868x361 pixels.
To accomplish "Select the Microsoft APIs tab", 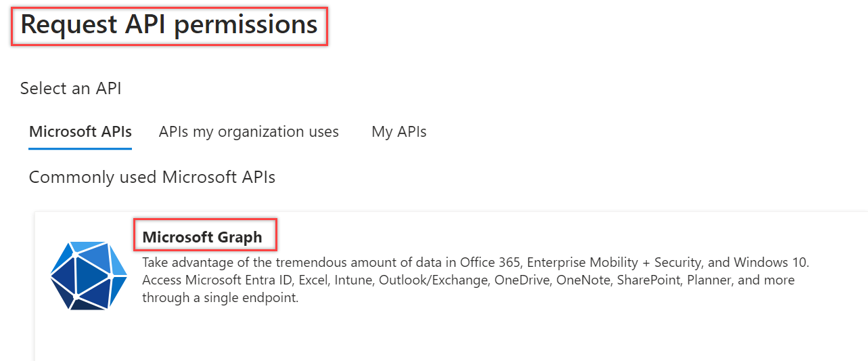I will pos(81,131).
